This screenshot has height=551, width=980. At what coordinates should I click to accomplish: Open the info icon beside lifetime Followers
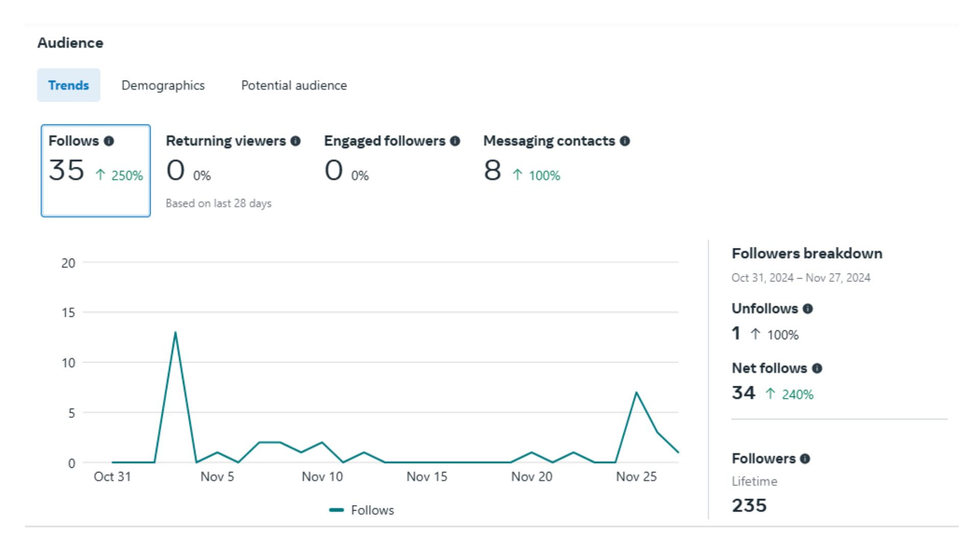[805, 459]
